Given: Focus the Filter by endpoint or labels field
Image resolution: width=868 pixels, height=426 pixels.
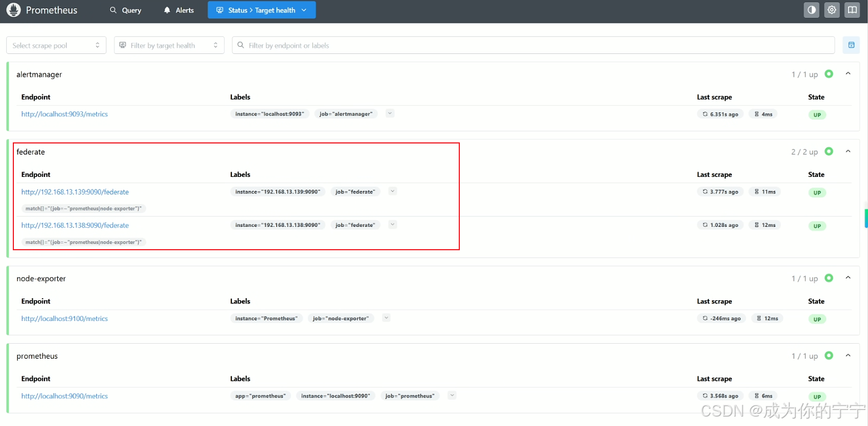Looking at the screenshot, I should click(x=533, y=45).
